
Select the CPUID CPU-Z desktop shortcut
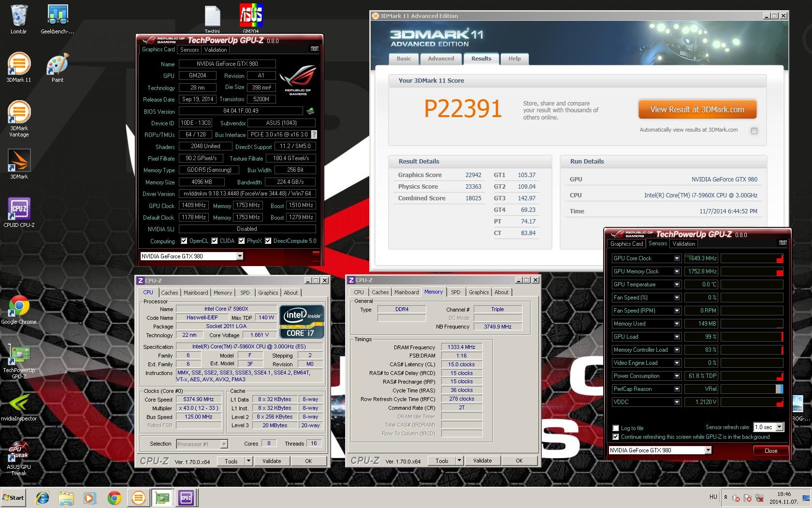point(19,212)
